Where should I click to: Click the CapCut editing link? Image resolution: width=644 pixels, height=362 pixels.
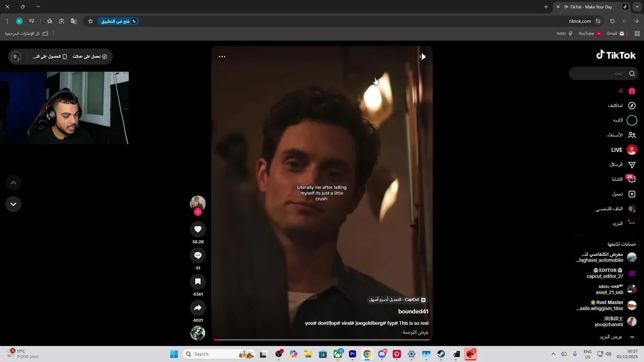397,300
